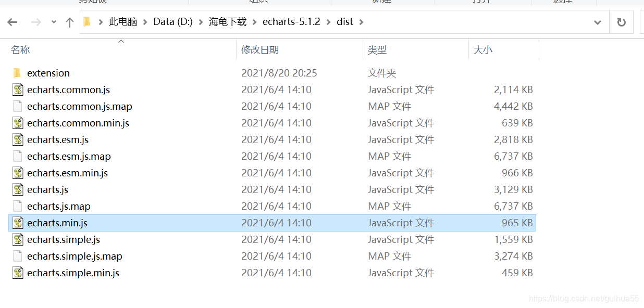The width and height of the screenshot is (644, 308).
Task: Open the recent locations dropdown arrow
Action: 54,22
